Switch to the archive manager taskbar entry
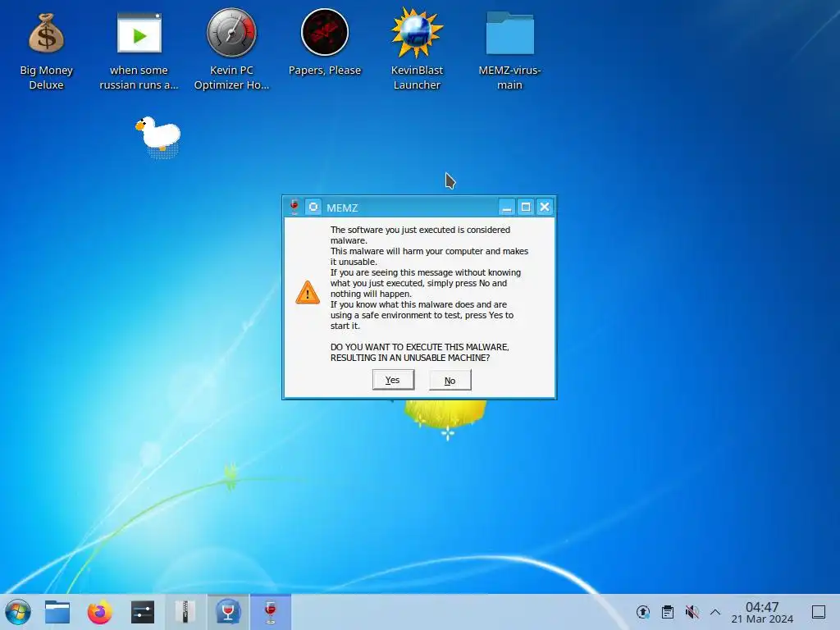 [x=185, y=612]
